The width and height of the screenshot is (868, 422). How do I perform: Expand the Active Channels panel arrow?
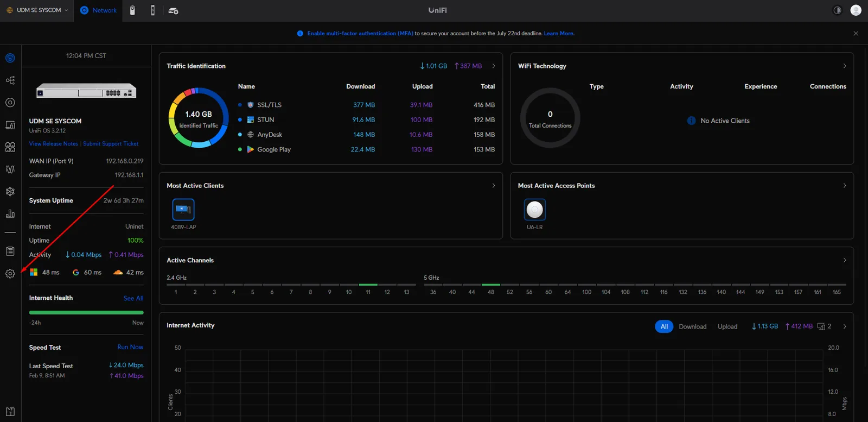(845, 260)
